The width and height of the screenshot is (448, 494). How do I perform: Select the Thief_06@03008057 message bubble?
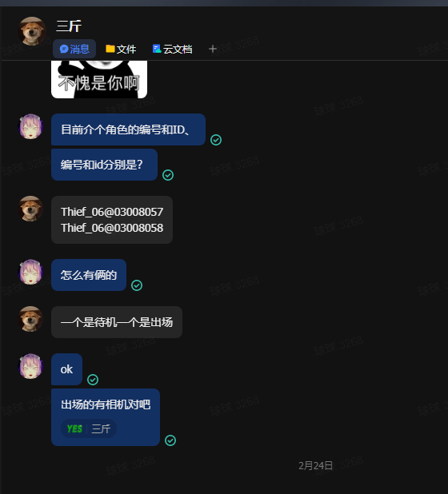tap(112, 220)
